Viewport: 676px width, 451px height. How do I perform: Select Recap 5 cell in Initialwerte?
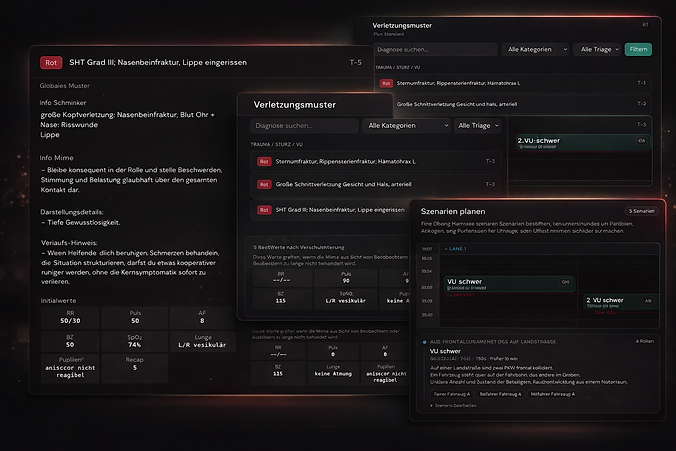135,368
